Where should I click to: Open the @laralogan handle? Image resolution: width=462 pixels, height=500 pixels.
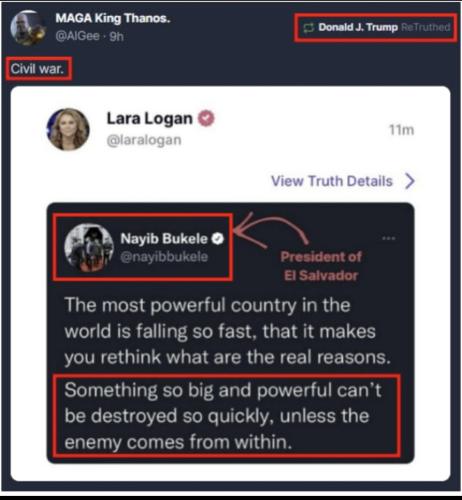(x=144, y=140)
